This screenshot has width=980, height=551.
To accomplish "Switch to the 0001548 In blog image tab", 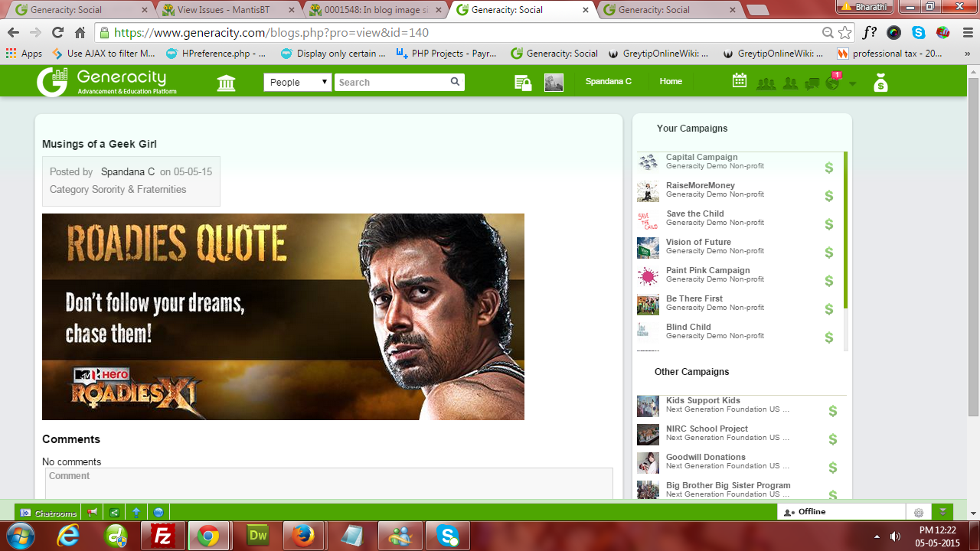I will tap(375, 10).
